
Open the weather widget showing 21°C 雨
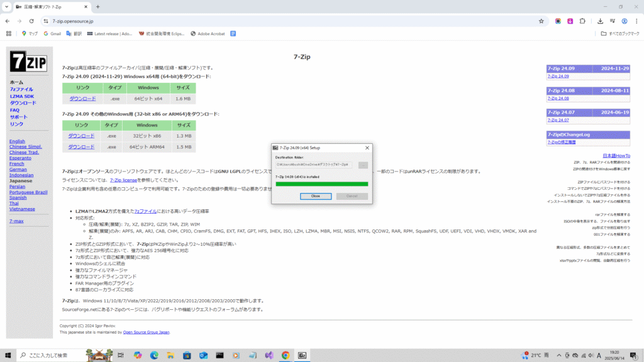pyautogui.click(x=536, y=356)
